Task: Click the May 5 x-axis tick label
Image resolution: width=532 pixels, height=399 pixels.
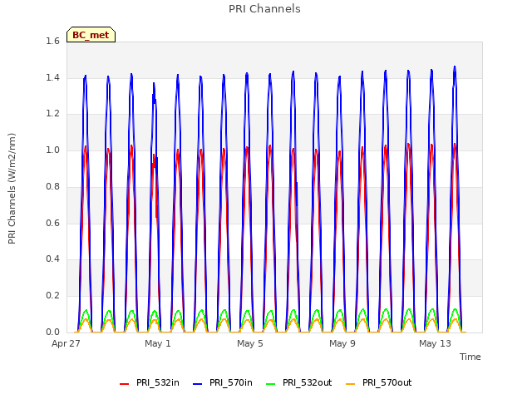Action: (x=250, y=343)
